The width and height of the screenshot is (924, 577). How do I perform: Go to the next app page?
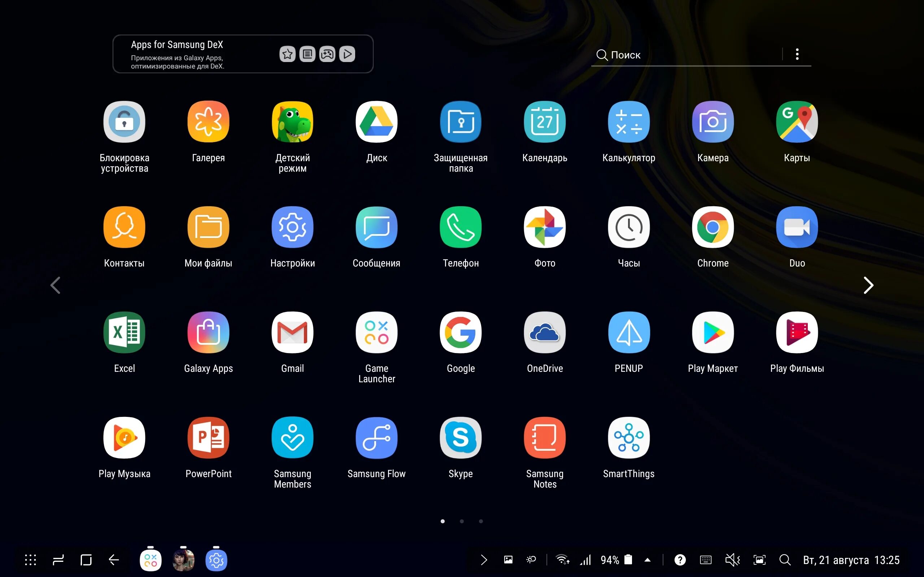(868, 285)
